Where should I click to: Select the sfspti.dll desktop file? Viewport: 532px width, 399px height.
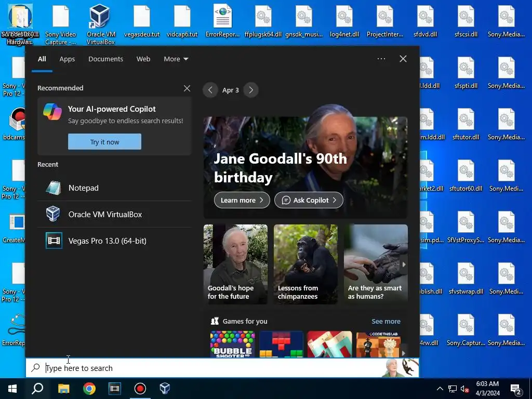pos(466,73)
